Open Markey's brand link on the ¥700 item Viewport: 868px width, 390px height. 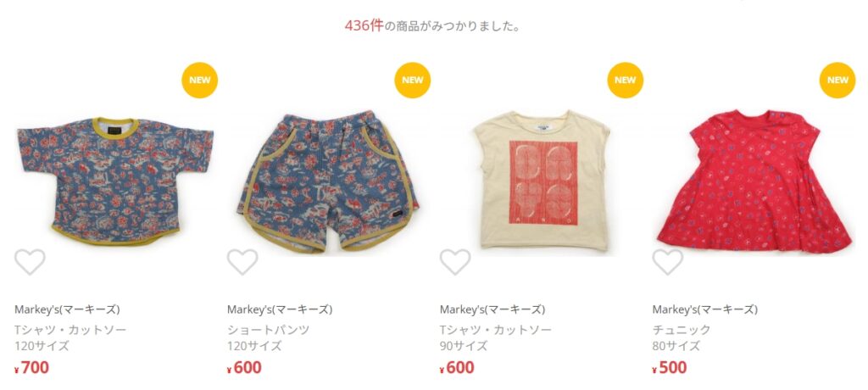(67, 309)
